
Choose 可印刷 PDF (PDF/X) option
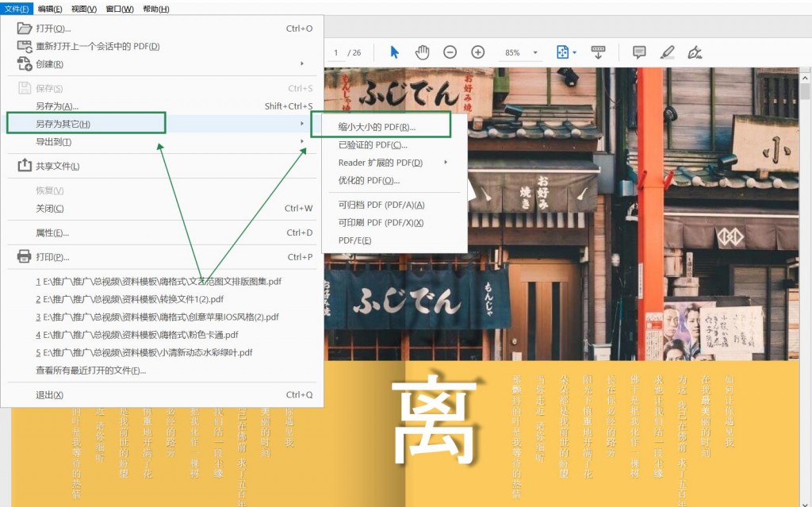[395, 222]
